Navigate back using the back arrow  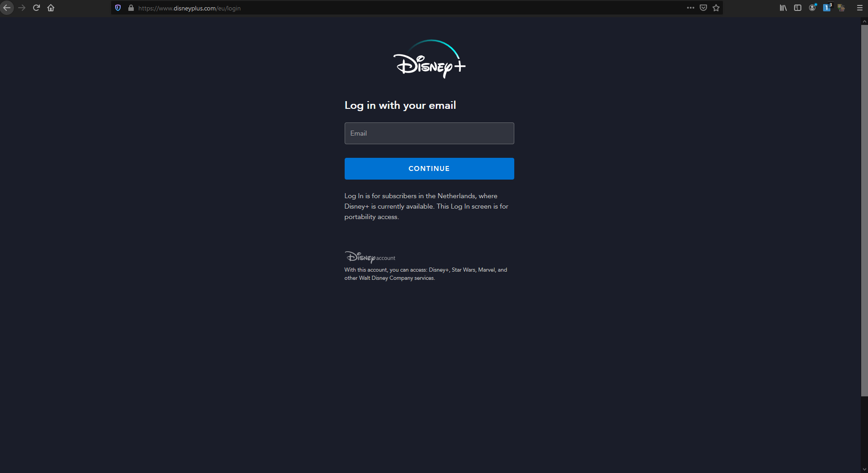click(x=7, y=8)
